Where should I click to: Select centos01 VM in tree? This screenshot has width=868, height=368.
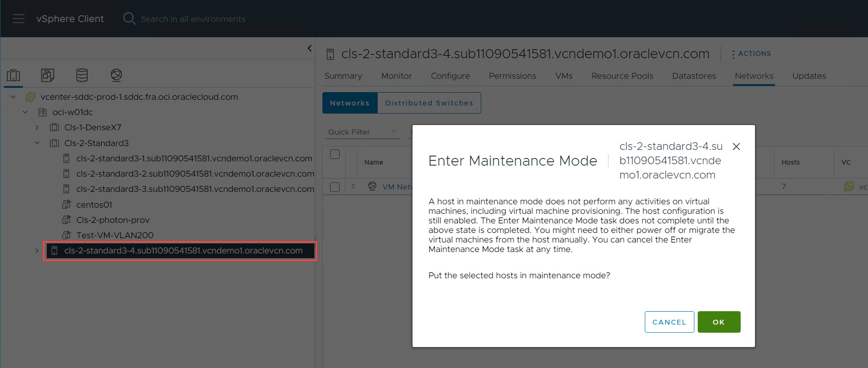pyautogui.click(x=94, y=204)
